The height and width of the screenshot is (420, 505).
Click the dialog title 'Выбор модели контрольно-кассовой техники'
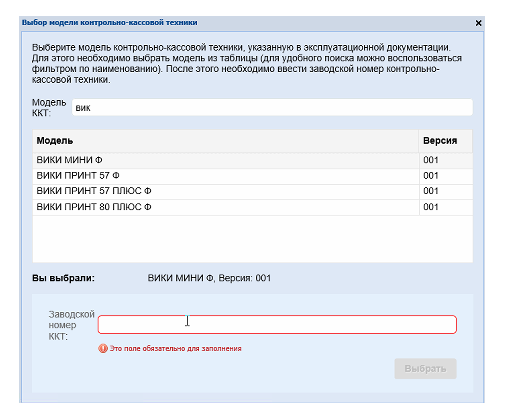point(110,23)
